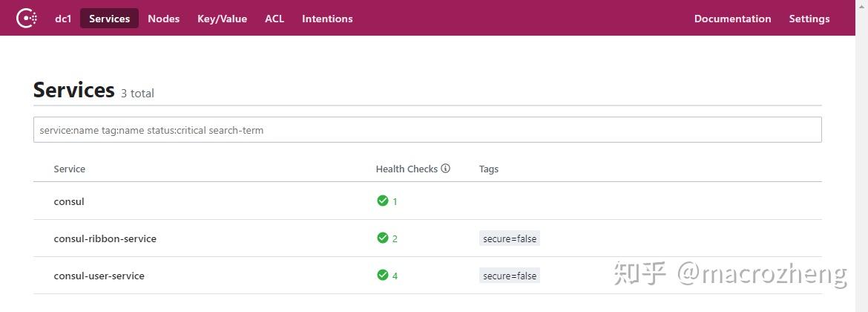Go to the Key/Value tab
Viewport: 868px width, 312px height.
[x=222, y=19]
